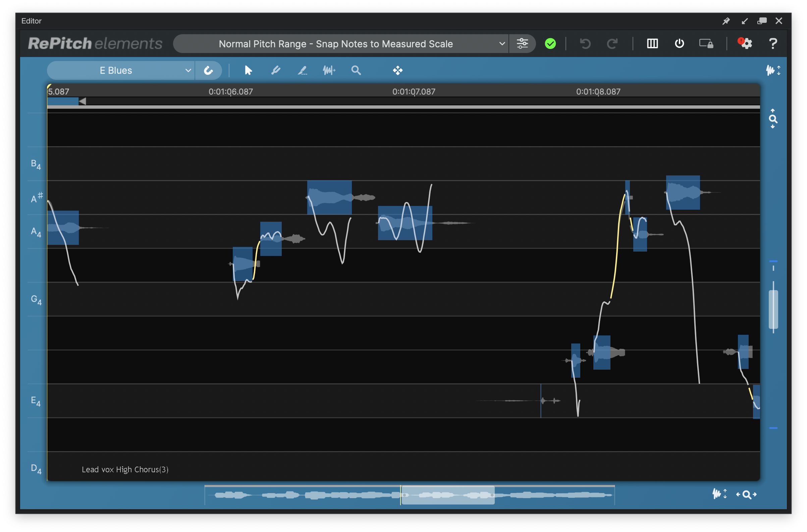Select the magnifier zoom tool
Screen dimensions: 807x532
click(x=356, y=70)
